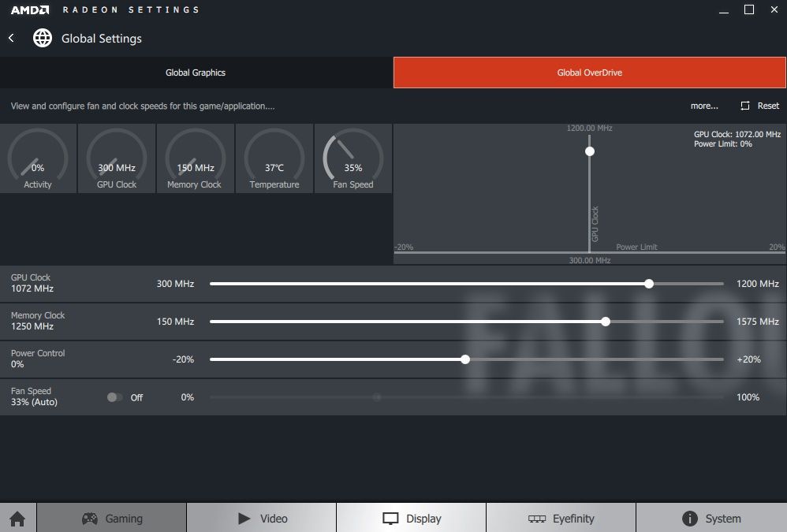Image resolution: width=787 pixels, height=532 pixels.
Task: Click the Video play icon
Action: [244, 518]
